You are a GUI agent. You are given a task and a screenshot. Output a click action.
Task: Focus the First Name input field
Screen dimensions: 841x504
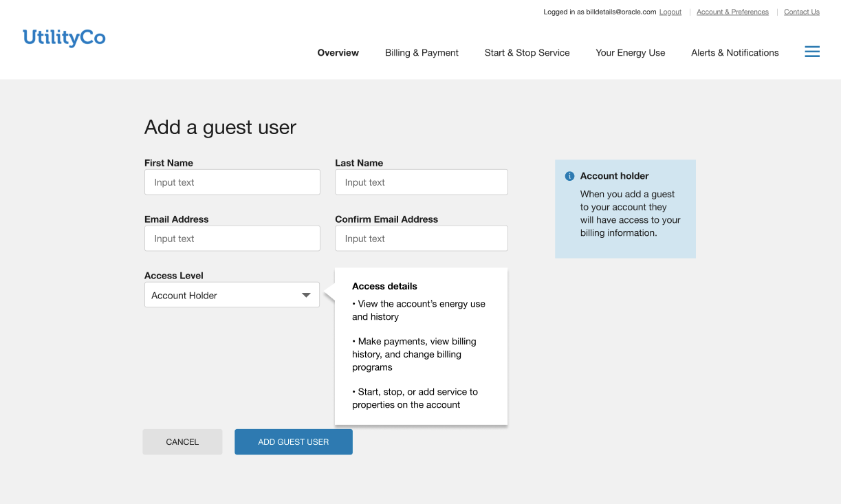[x=232, y=182]
